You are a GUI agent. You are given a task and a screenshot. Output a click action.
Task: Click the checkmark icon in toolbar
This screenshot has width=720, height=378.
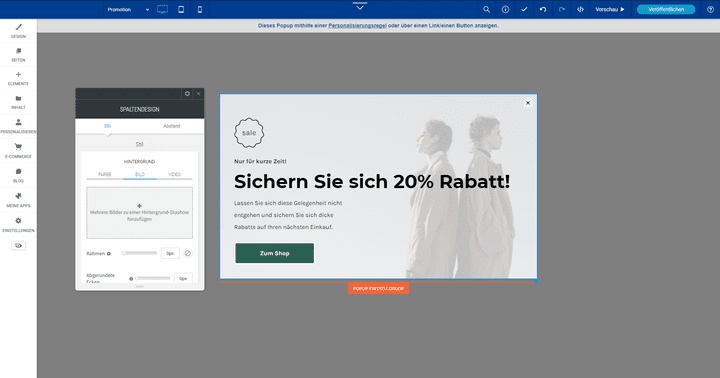tap(524, 9)
